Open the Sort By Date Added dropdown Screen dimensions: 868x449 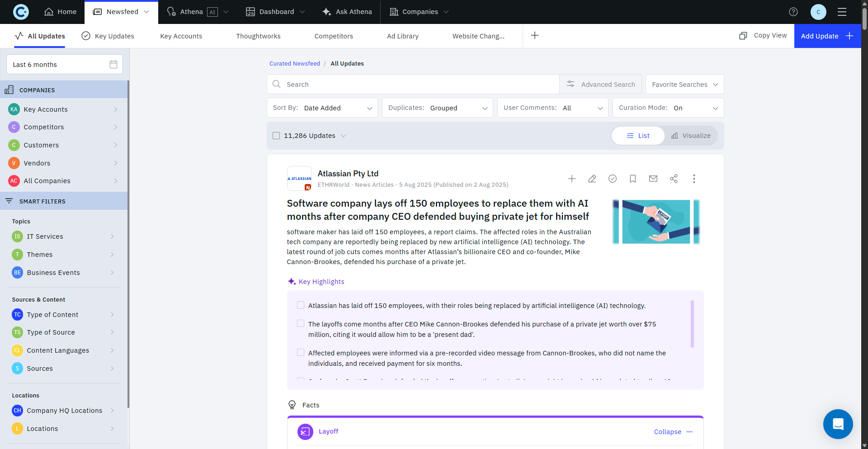[x=322, y=108]
